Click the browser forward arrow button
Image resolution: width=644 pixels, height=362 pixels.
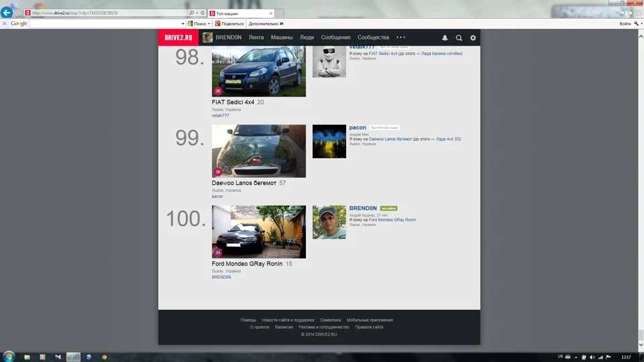tap(19, 13)
